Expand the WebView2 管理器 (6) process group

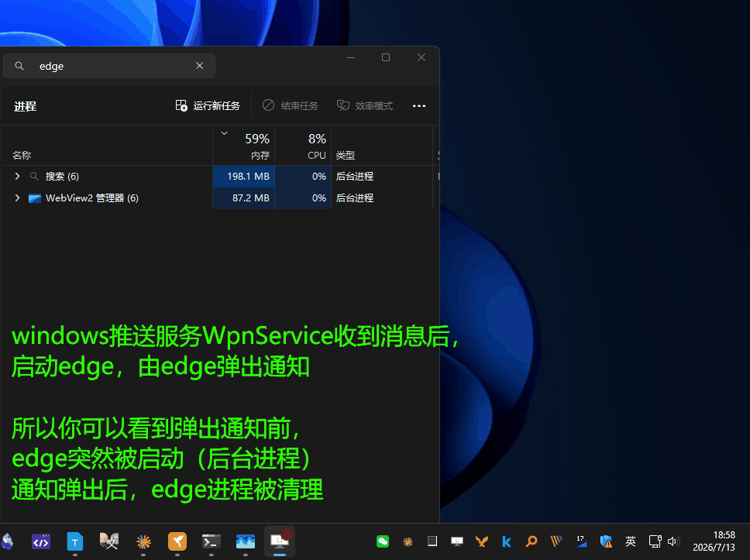click(x=17, y=198)
